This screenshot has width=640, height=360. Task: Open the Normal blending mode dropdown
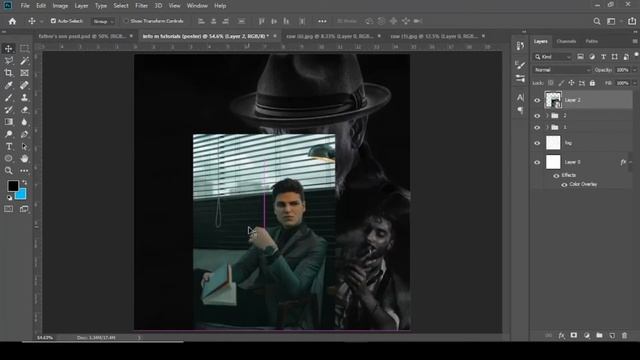[562, 70]
